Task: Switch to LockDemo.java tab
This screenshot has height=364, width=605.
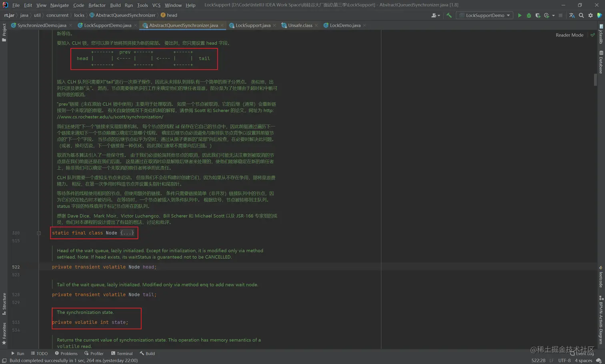Action: [x=345, y=25]
